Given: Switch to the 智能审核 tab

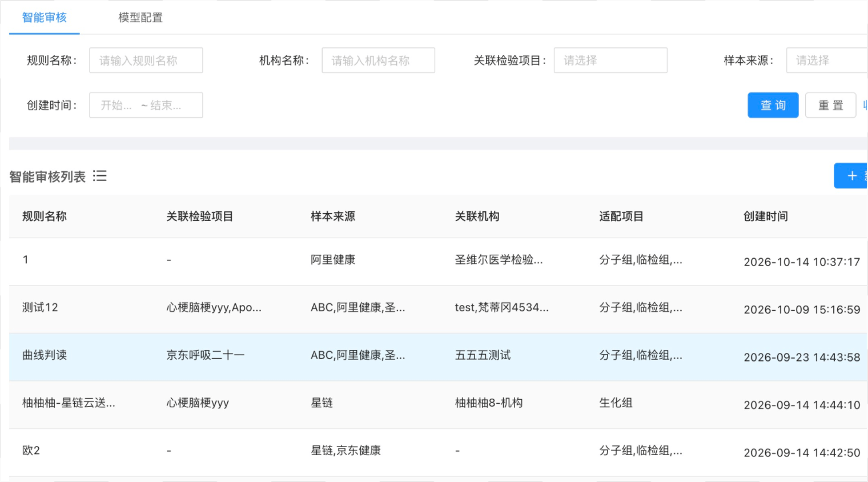Looking at the screenshot, I should [x=45, y=18].
